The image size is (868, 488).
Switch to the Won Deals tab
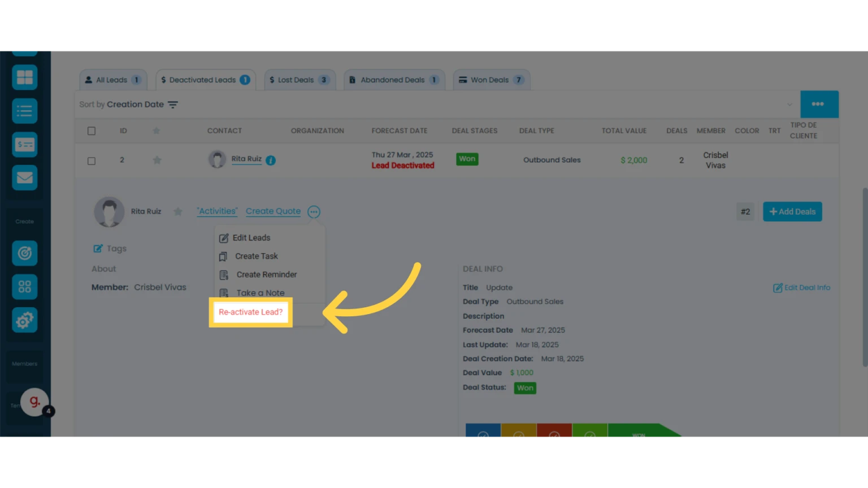[491, 80]
